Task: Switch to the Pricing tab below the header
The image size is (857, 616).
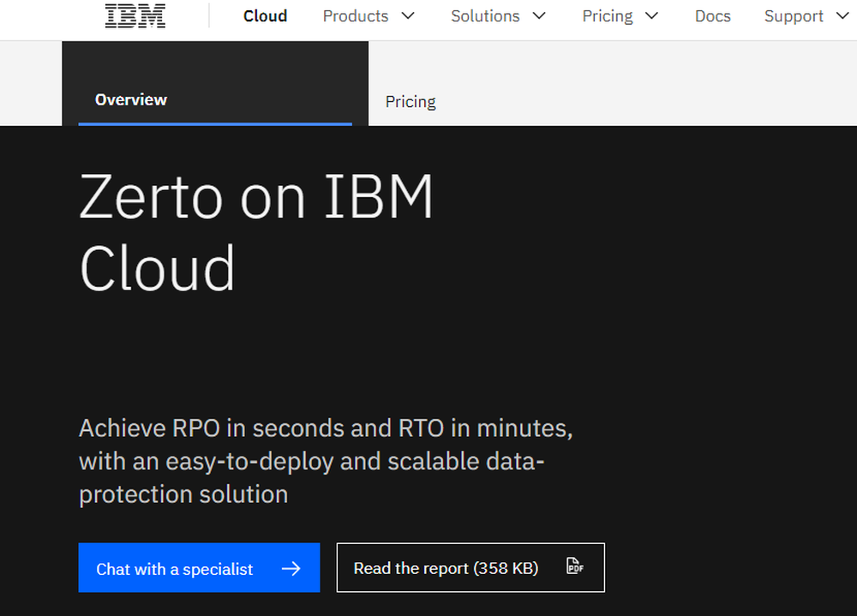Action: pyautogui.click(x=411, y=102)
